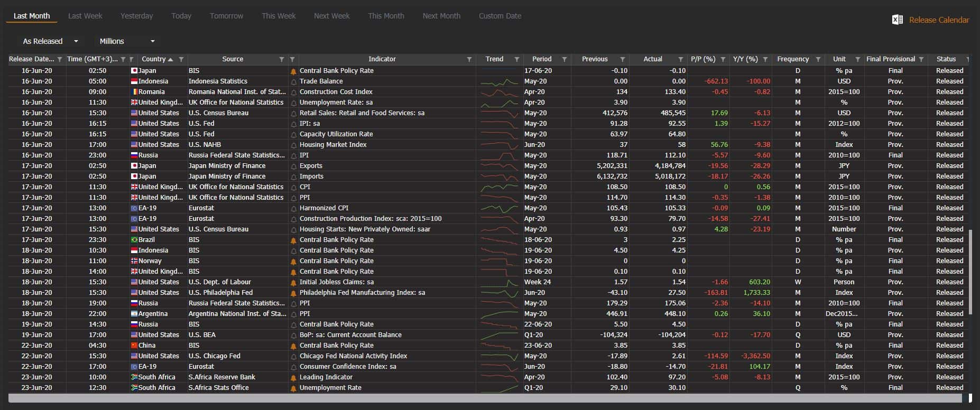This screenshot has height=410, width=980.
Task: Open filter icon on P/P (%) column
Action: tap(723, 59)
